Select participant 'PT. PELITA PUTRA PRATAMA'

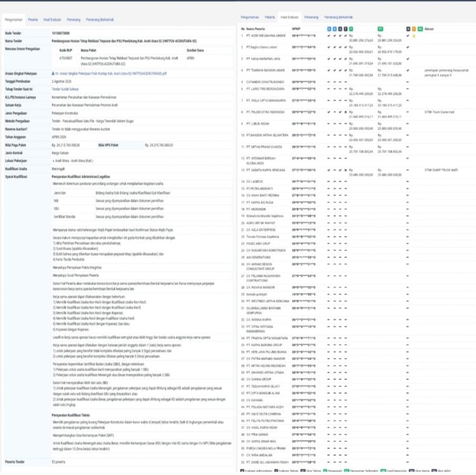(x=265, y=421)
